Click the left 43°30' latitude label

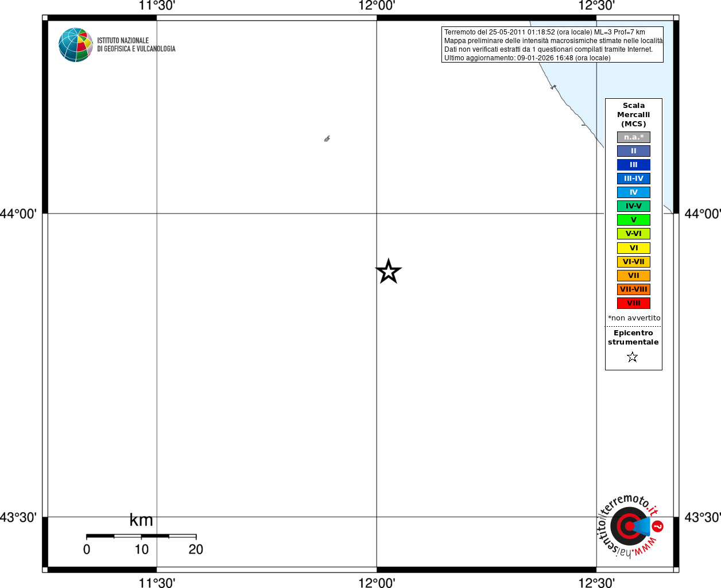pyautogui.click(x=18, y=517)
